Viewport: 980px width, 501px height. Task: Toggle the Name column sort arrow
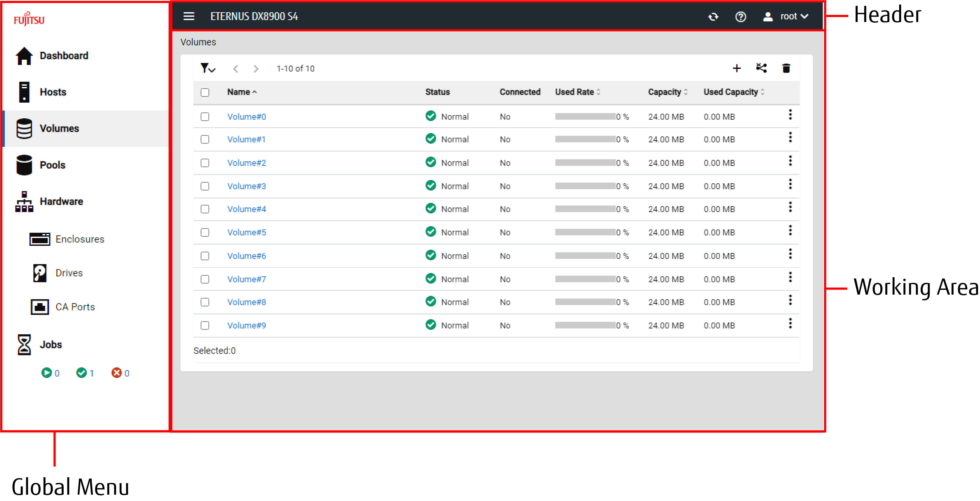[x=254, y=92]
